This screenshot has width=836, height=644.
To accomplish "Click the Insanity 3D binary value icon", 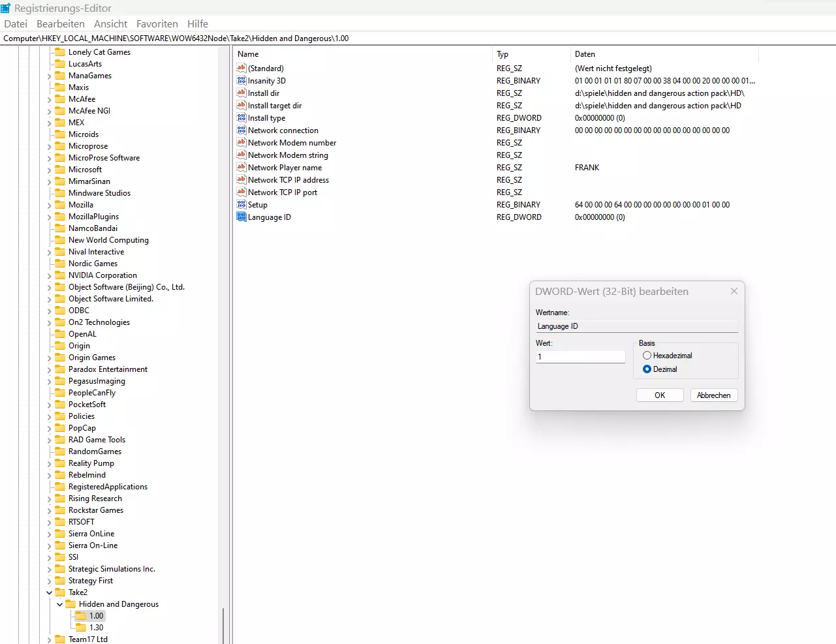I will (x=241, y=80).
